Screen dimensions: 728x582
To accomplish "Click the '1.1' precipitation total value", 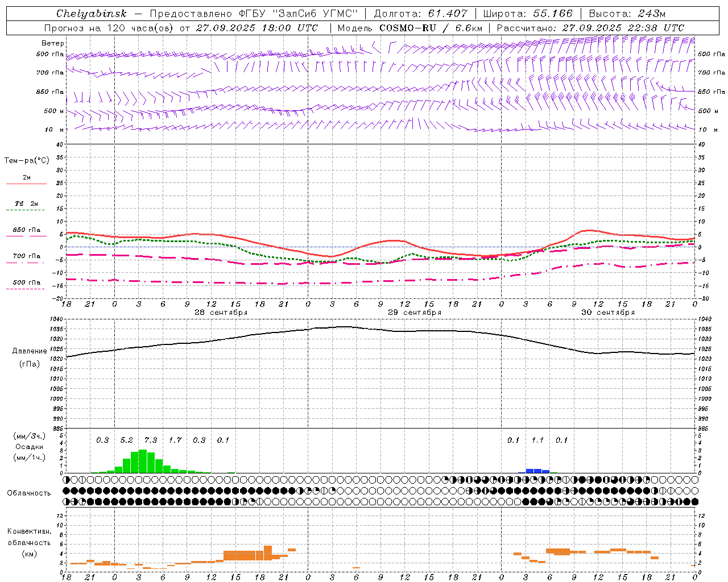I will [x=537, y=440].
